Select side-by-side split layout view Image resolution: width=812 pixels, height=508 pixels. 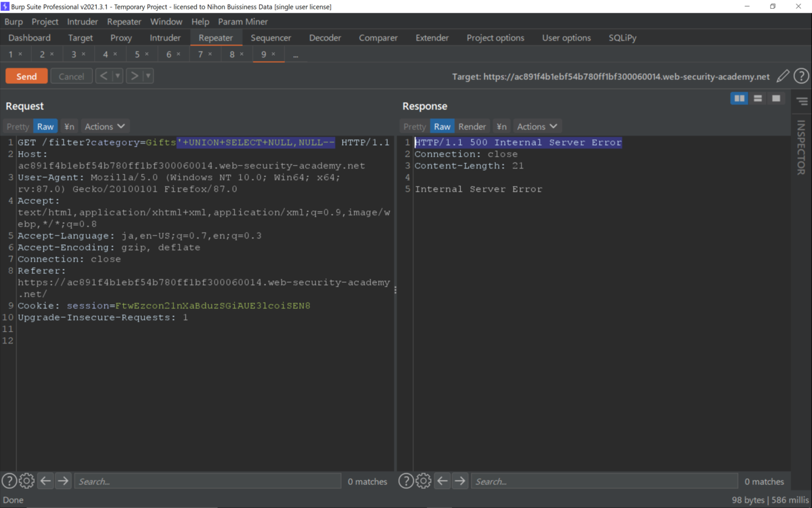pos(740,99)
